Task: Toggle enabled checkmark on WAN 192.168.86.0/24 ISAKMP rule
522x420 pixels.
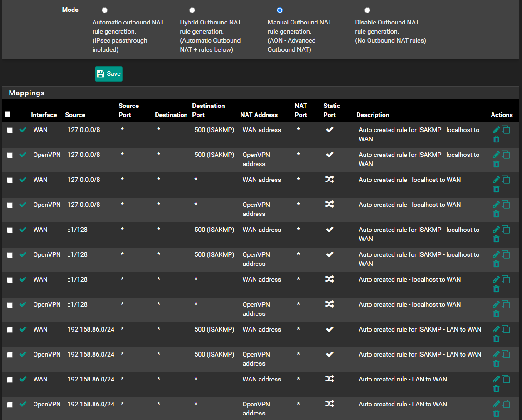Action: click(23, 329)
